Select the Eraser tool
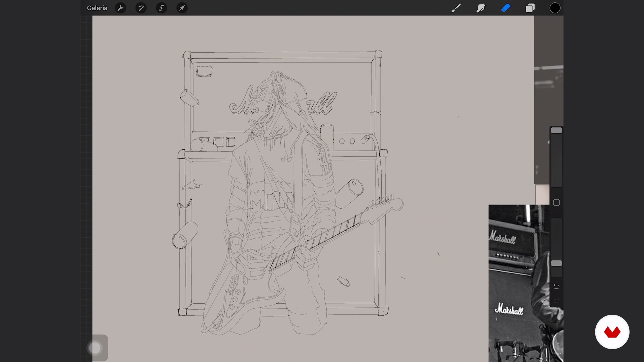Viewport: 644px width, 362px height. tap(505, 8)
